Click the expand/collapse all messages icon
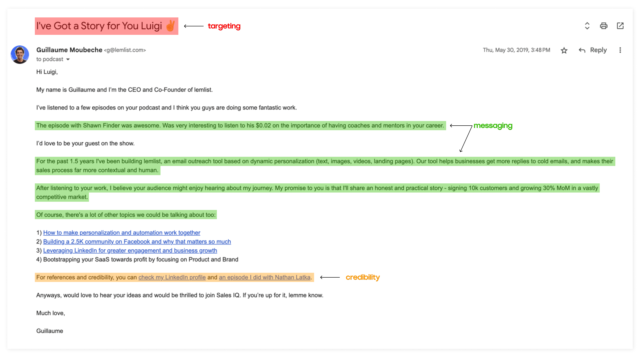Image resolution: width=641 pixels, height=364 pixels. [x=587, y=26]
